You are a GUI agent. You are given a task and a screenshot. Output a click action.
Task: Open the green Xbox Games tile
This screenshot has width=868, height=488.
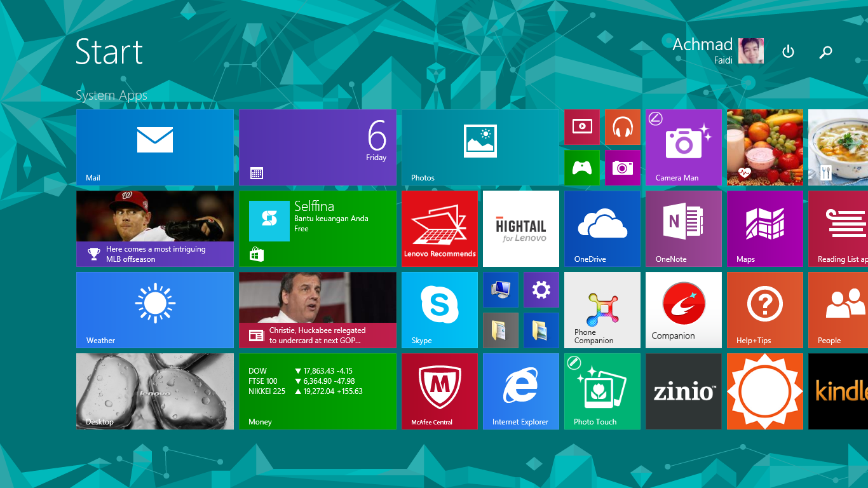click(582, 168)
